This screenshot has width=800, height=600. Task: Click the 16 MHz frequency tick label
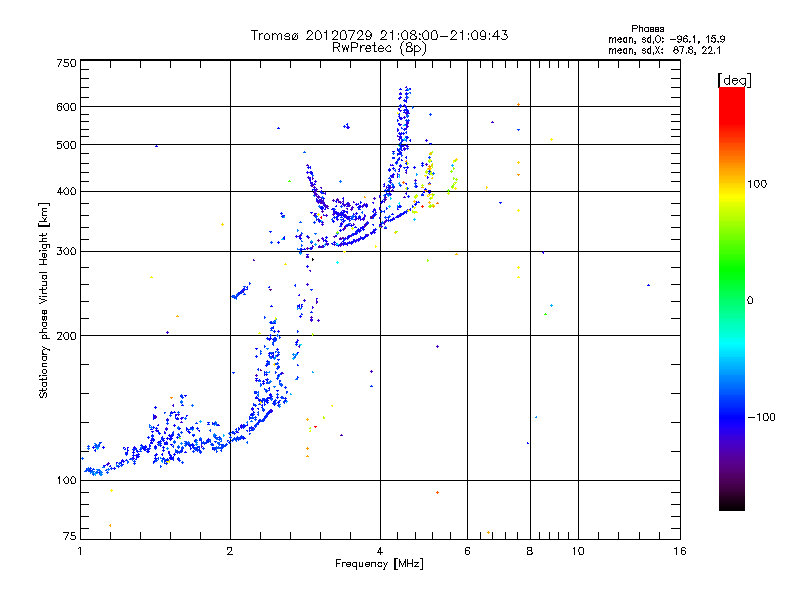pos(680,551)
